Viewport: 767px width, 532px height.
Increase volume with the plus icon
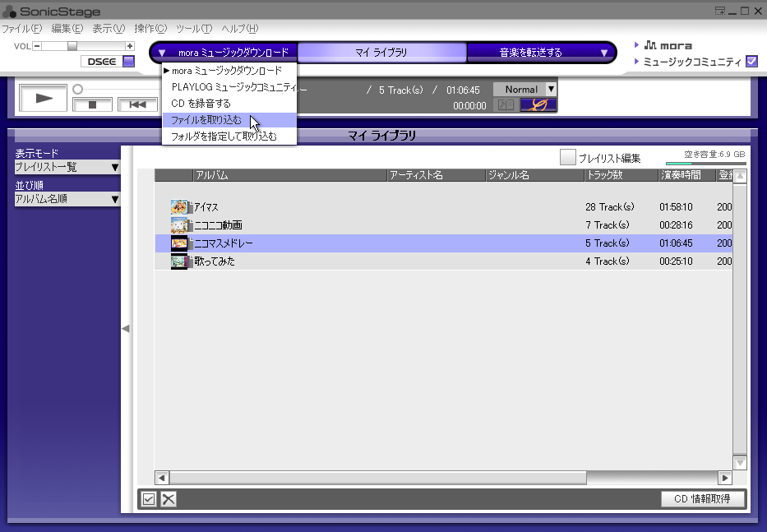point(130,46)
